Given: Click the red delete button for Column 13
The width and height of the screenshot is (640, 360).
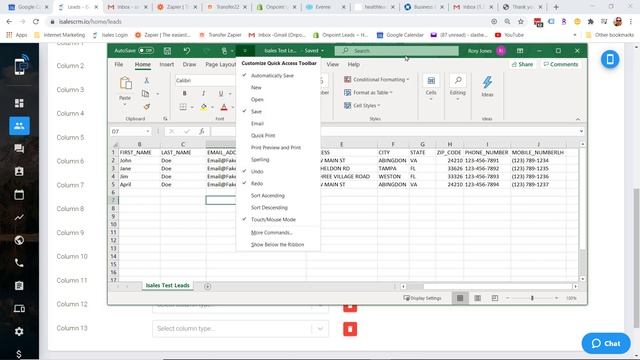Looking at the screenshot, I should click(x=350, y=329).
